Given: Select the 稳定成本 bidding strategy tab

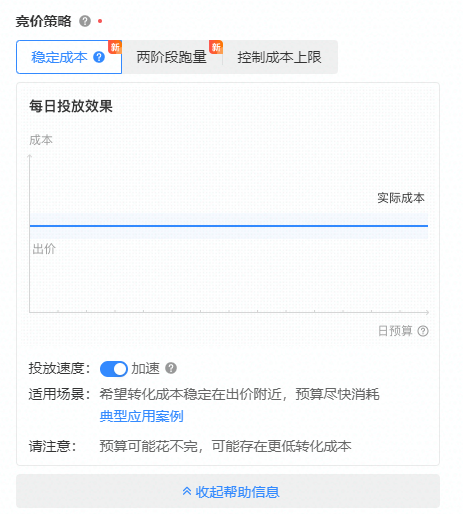Looking at the screenshot, I should 69,57.
